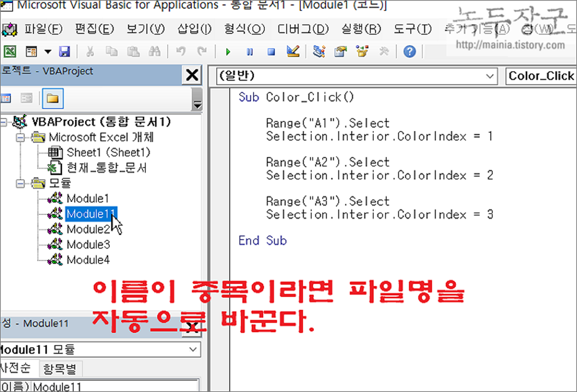Click the Copy icon in toolbar

[111, 51]
